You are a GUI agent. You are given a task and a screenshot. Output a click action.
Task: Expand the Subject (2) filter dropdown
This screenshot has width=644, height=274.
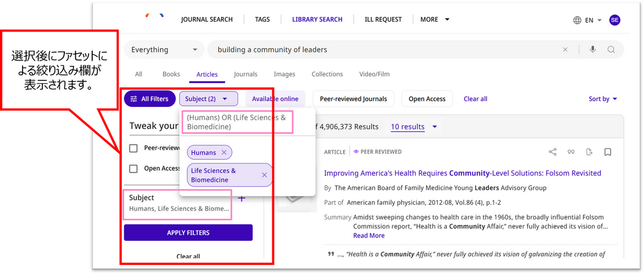click(208, 99)
